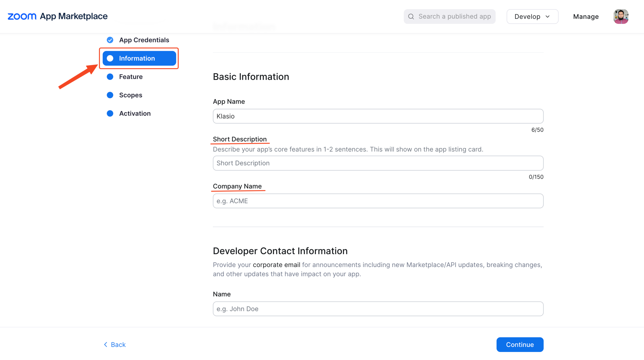Focus the App Name field
This screenshot has width=644, height=360.
(x=378, y=116)
